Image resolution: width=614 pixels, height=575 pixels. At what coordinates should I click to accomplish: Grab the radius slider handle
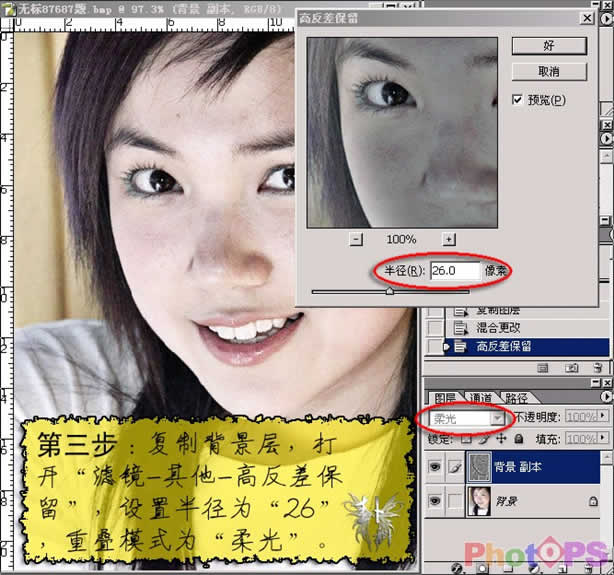click(x=389, y=291)
